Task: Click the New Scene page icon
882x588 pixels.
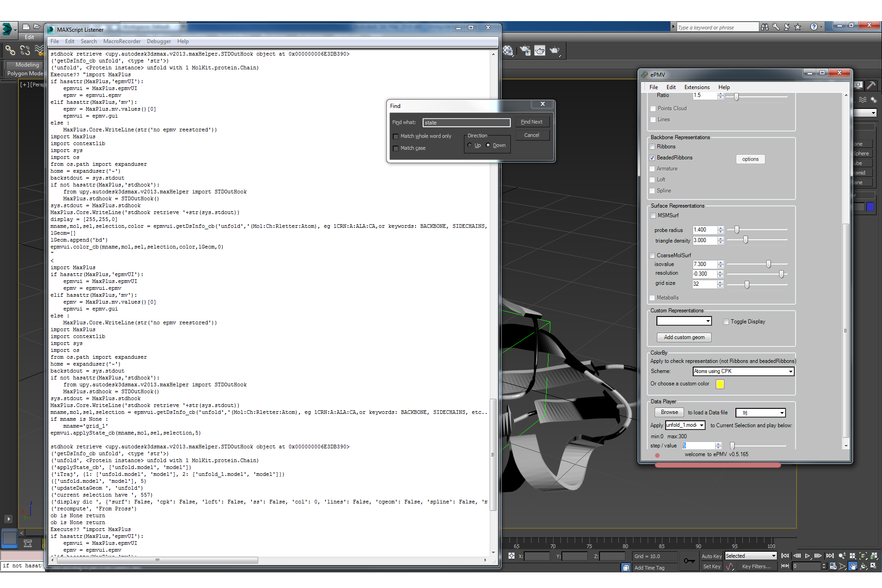Action: (x=26, y=27)
